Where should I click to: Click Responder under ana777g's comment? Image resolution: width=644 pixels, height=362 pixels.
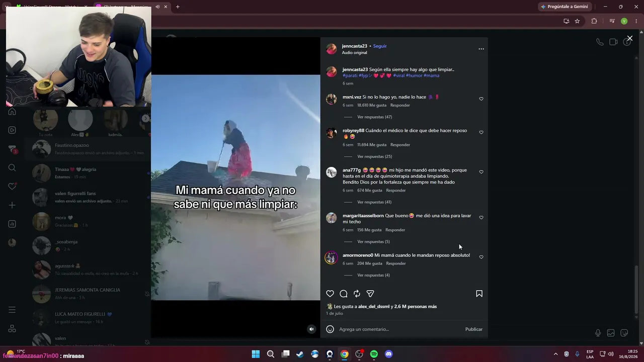[x=396, y=191]
